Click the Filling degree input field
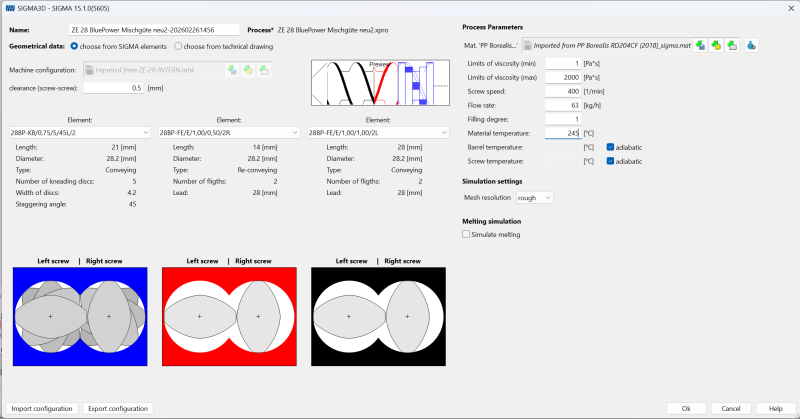800x419 pixels. coord(563,119)
